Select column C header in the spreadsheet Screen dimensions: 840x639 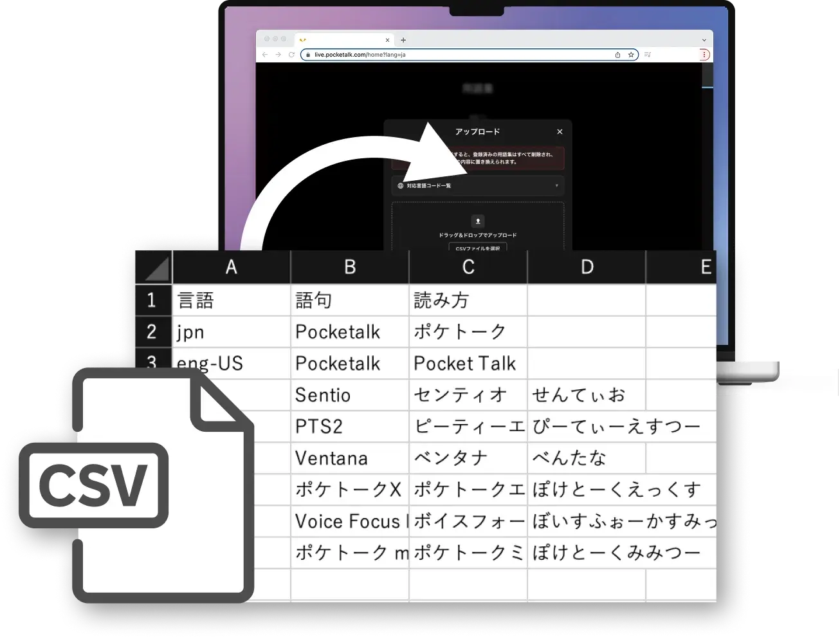click(468, 267)
